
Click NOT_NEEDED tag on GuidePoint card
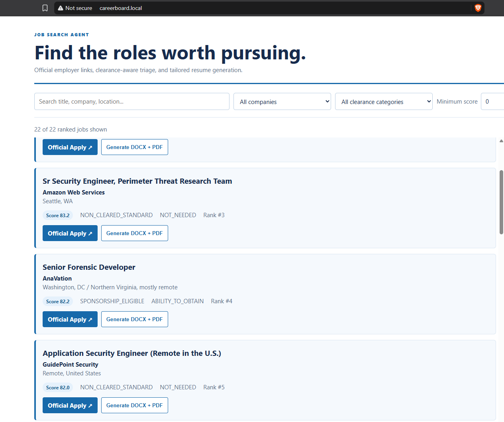tap(178, 387)
